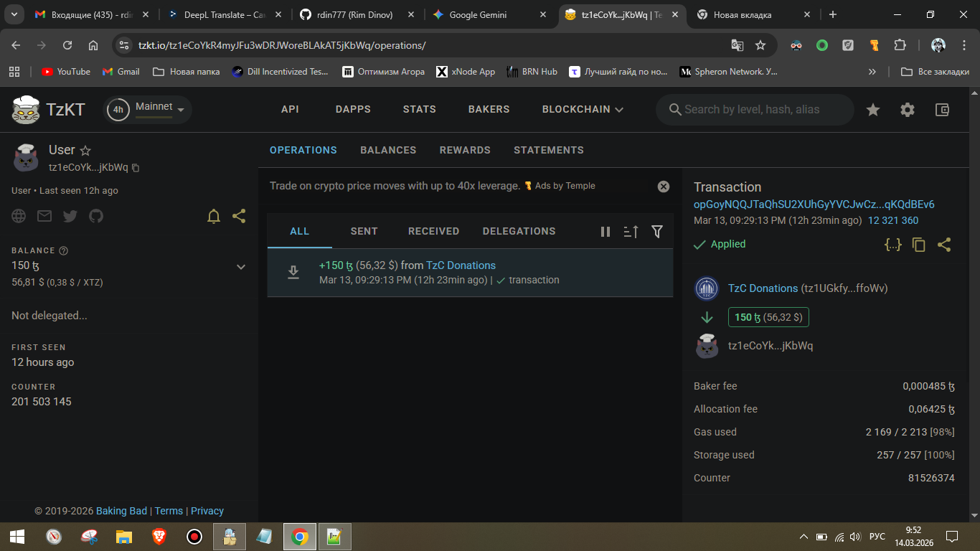Screen dimensions: 980x551
Task: Switch to the REWARDS tab
Action: click(465, 150)
